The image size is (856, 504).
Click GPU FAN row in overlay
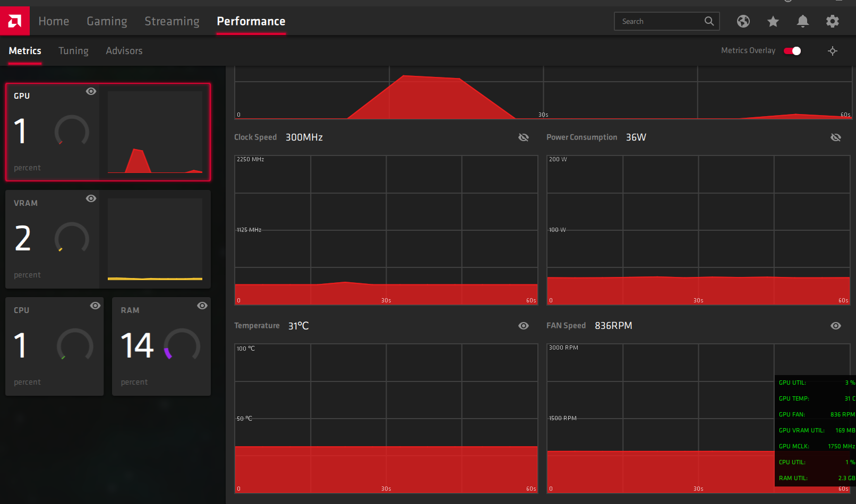pos(817,414)
